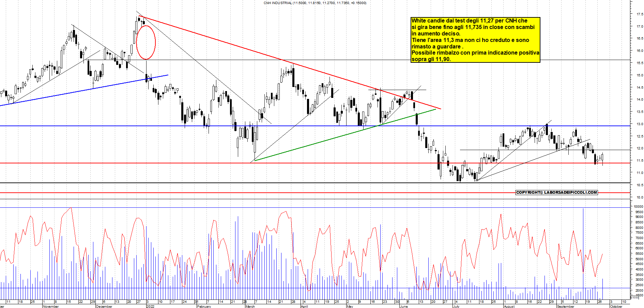Viewport: 644px width, 308px height.
Task: Select the October month label on time axis
Action: (616, 306)
